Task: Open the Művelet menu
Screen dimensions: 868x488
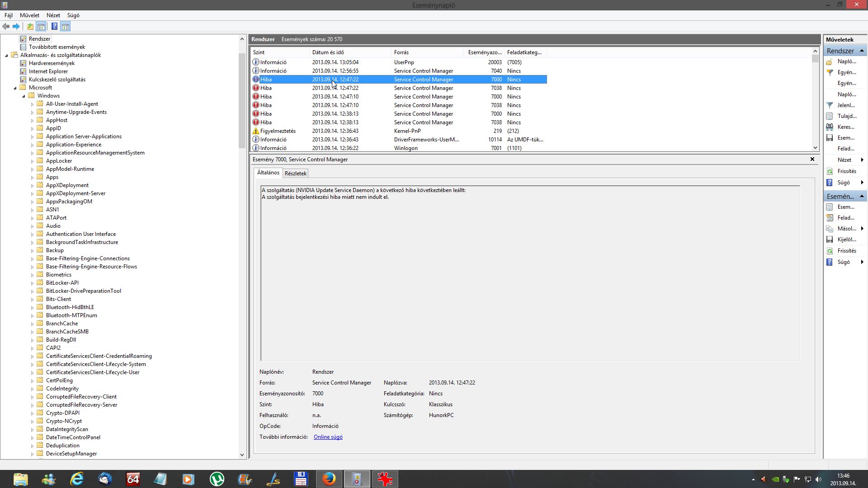Action: tap(29, 15)
